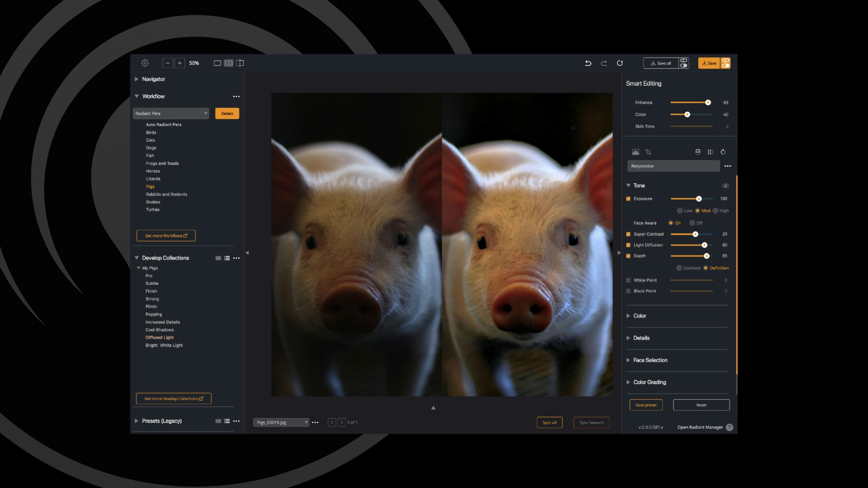Redo the last edit
Image resolution: width=868 pixels, height=488 pixels.
click(604, 63)
